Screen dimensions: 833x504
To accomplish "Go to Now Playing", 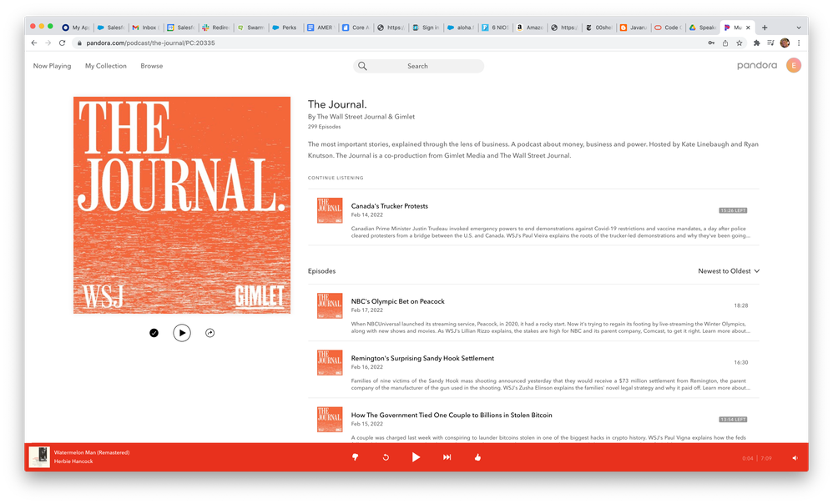I will tap(52, 66).
